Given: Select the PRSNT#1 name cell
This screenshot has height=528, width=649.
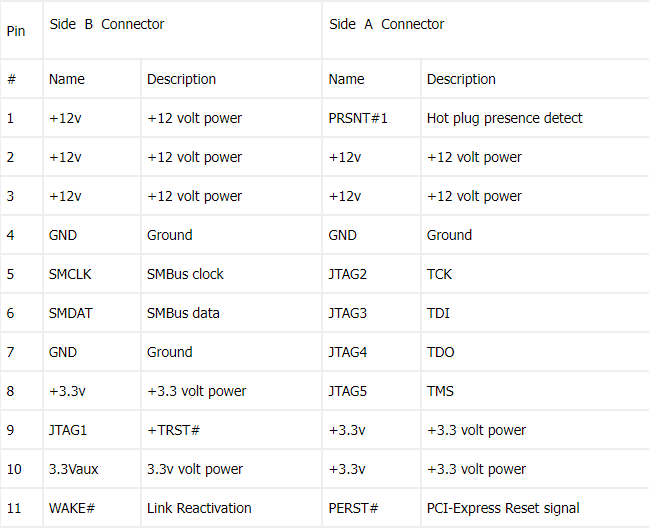Looking at the screenshot, I should coord(358,118).
